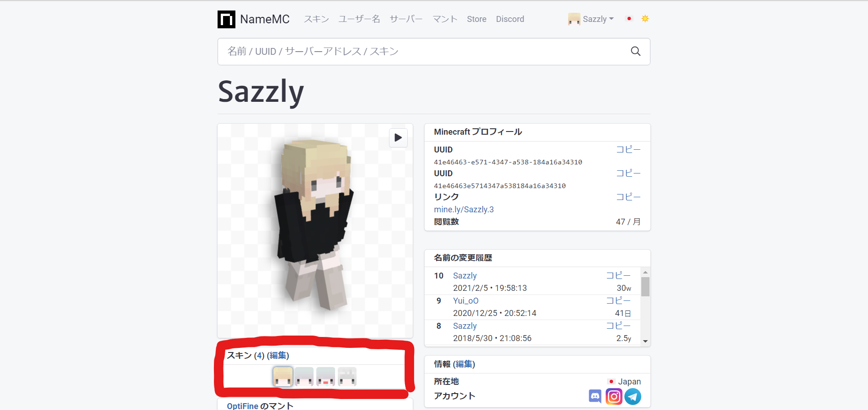The image size is (868, 410).
Task: Select the blonde hair skin thumbnail
Action: (283, 377)
